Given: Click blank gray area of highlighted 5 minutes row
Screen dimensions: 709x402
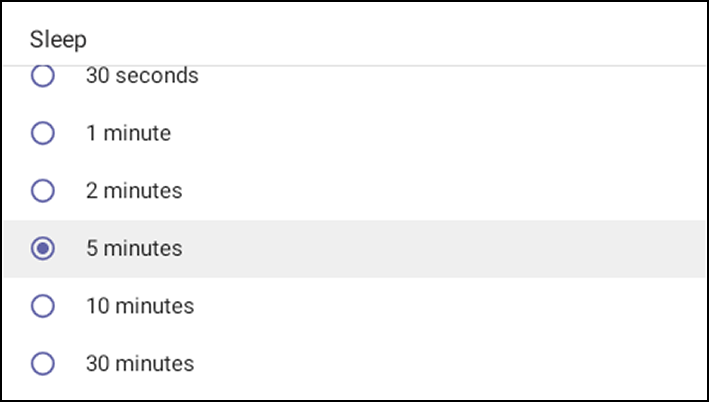Looking at the screenshot, I should pos(450,248).
